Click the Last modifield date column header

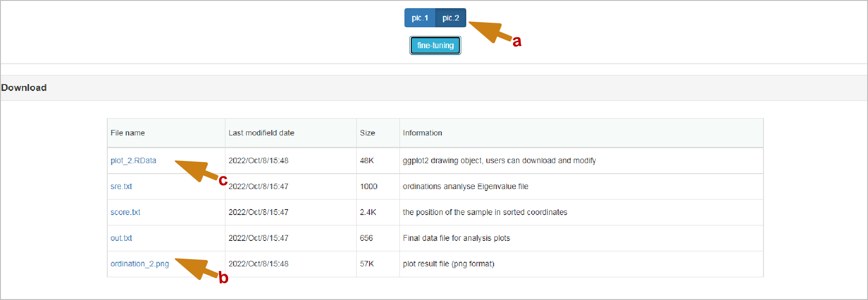[x=261, y=133]
